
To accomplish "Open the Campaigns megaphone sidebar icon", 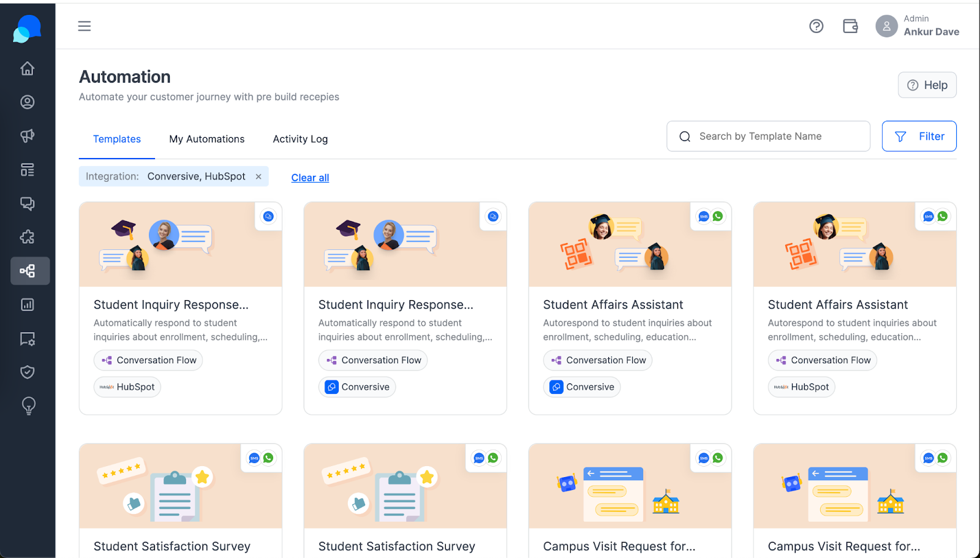I will tap(28, 136).
